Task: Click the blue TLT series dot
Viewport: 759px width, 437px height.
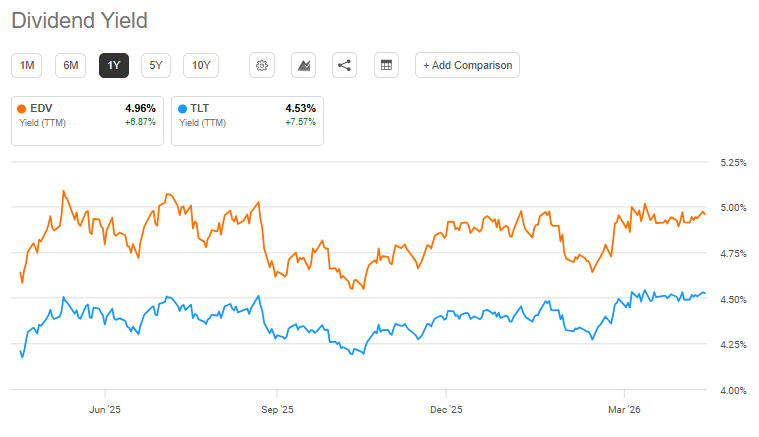Action: [182, 108]
